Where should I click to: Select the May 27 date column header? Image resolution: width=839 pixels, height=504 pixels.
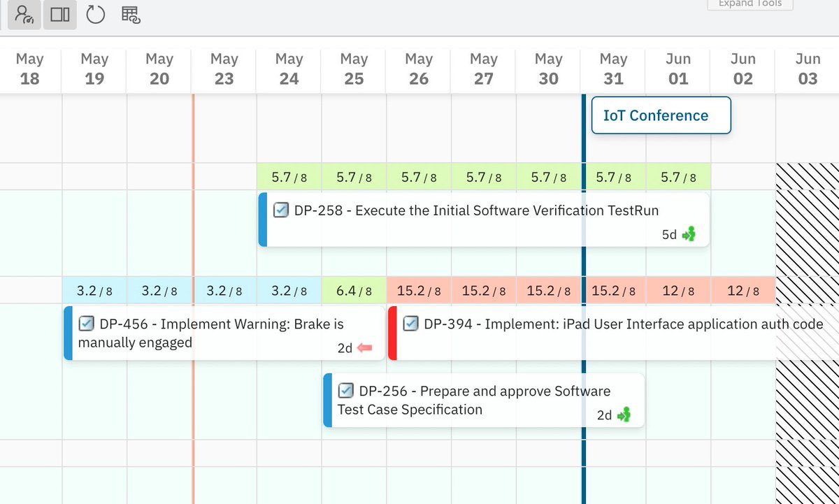484,69
